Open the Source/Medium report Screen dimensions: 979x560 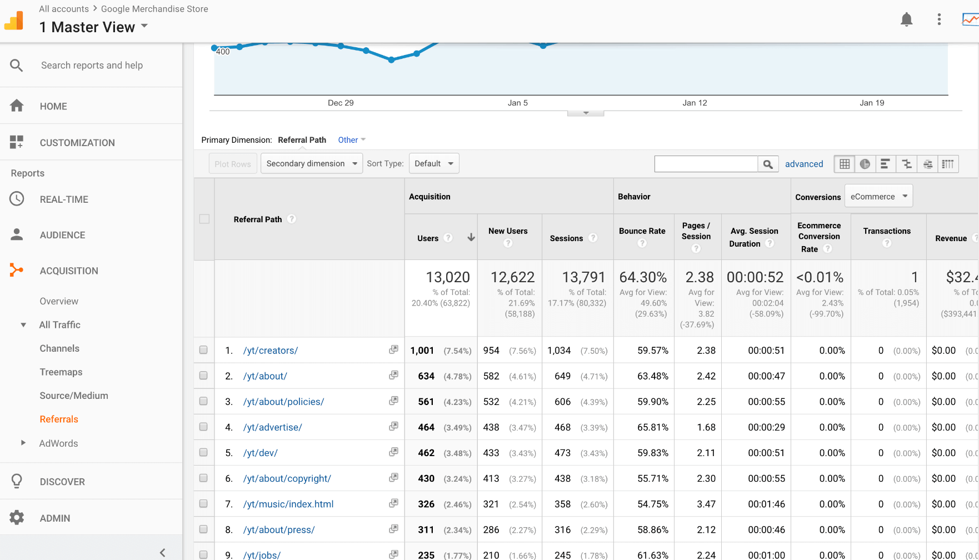point(74,396)
